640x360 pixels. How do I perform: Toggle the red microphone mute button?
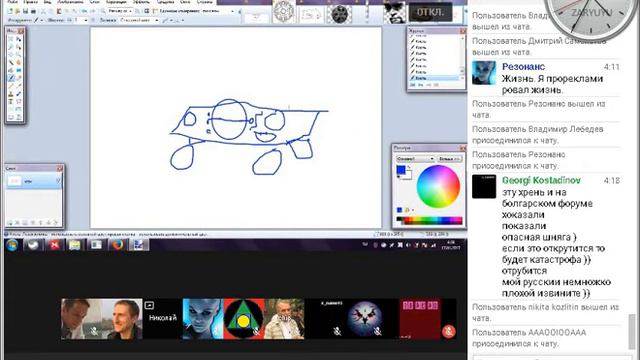click(x=449, y=331)
